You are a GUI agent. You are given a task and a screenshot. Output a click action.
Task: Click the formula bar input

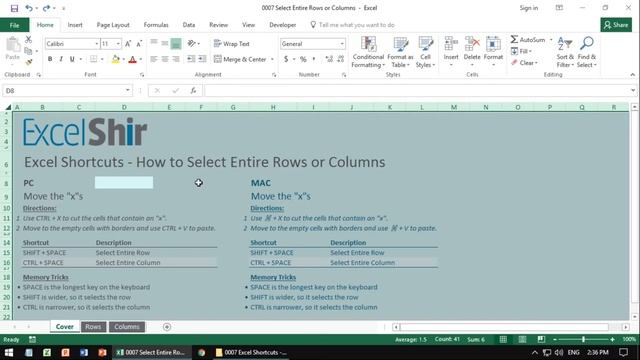pos(416,91)
